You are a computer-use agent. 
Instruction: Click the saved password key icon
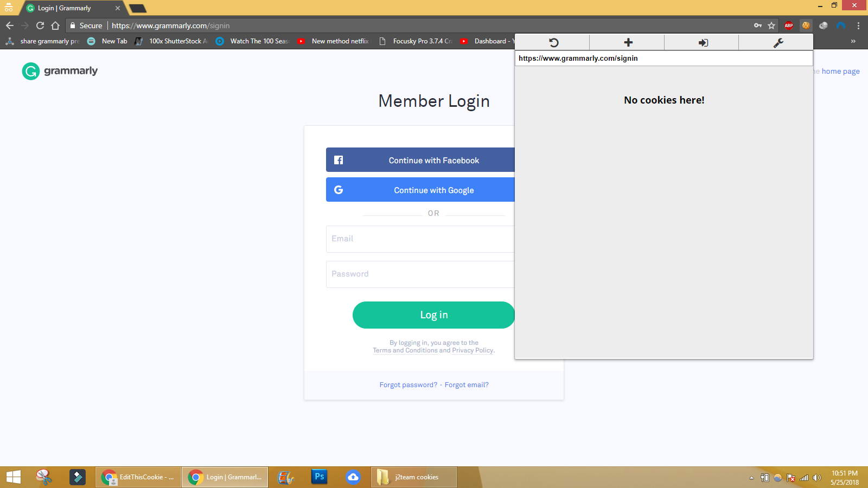(x=758, y=25)
